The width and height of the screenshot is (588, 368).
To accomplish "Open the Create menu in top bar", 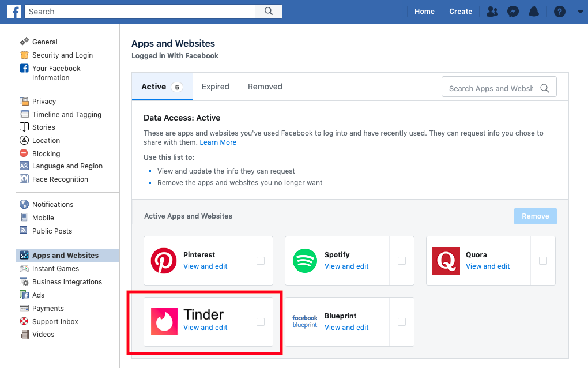I will coord(461,12).
